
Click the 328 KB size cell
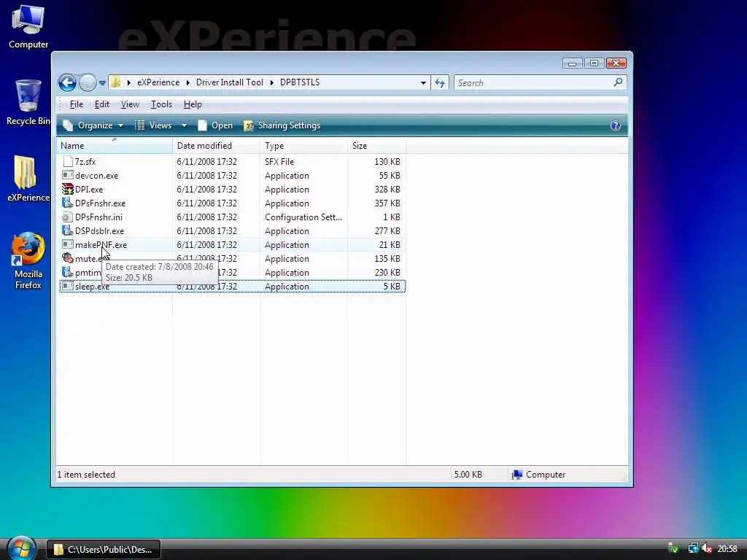coord(387,190)
